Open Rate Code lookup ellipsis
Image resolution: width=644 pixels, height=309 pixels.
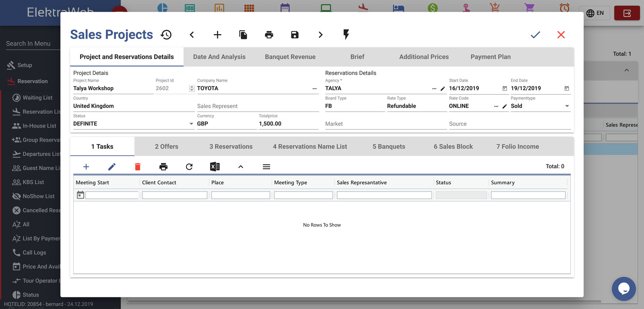[496, 106]
